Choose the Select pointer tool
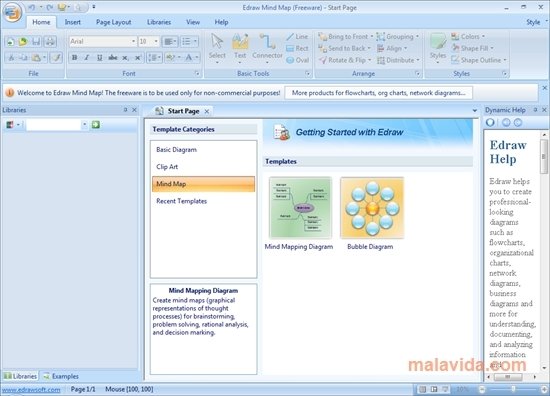The width and height of the screenshot is (550, 396). tap(217, 48)
